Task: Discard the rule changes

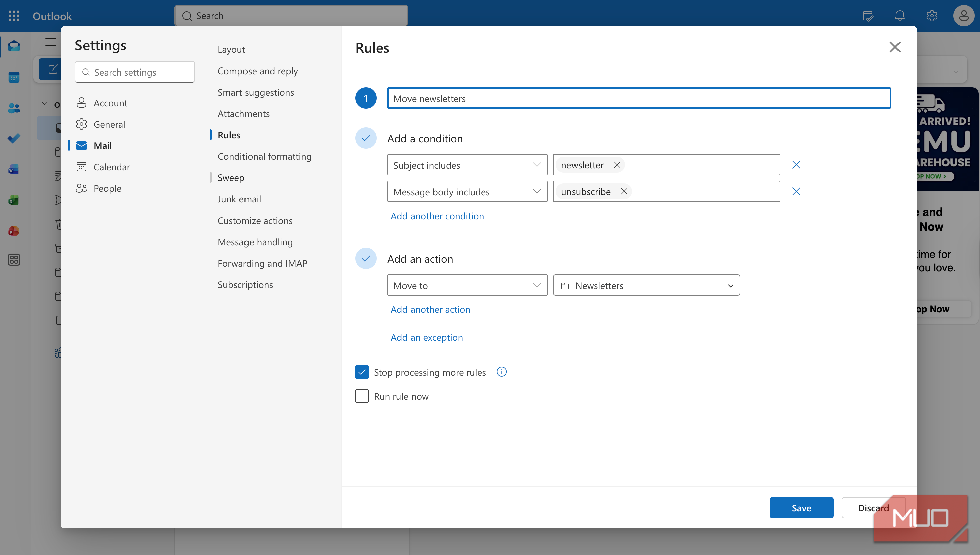Action: [873, 507]
